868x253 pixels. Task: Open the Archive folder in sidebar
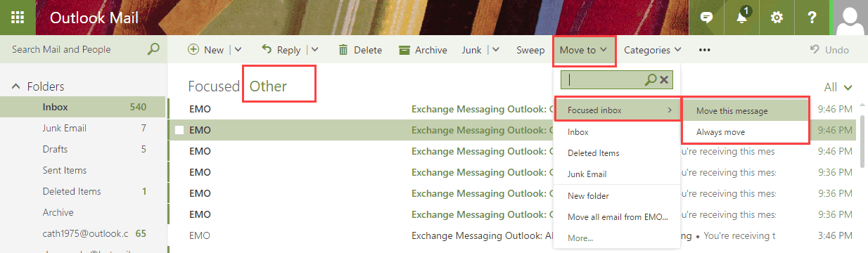click(84, 212)
